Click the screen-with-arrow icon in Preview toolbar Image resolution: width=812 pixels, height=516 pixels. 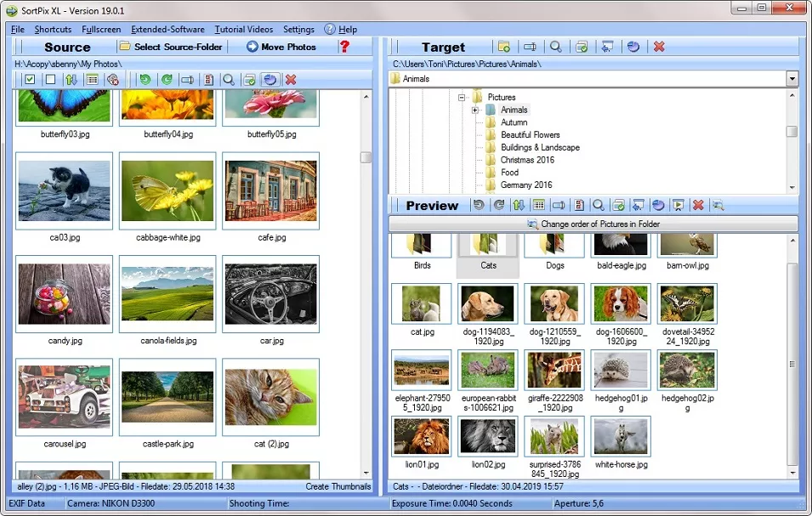coord(639,205)
